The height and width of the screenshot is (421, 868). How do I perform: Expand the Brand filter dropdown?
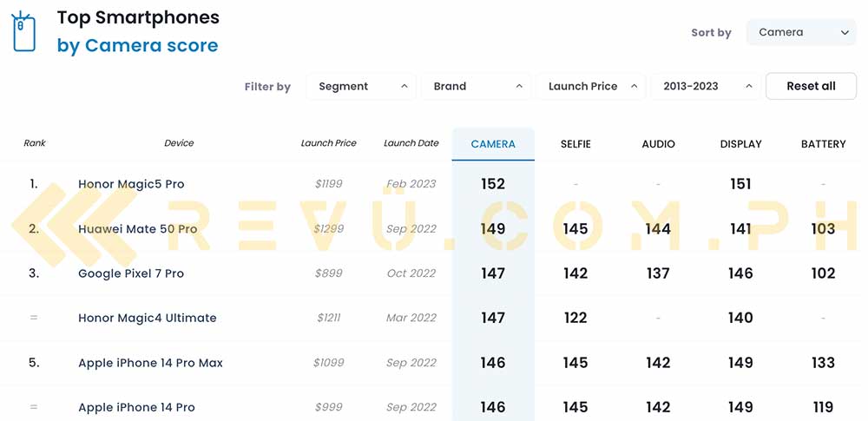(476, 87)
